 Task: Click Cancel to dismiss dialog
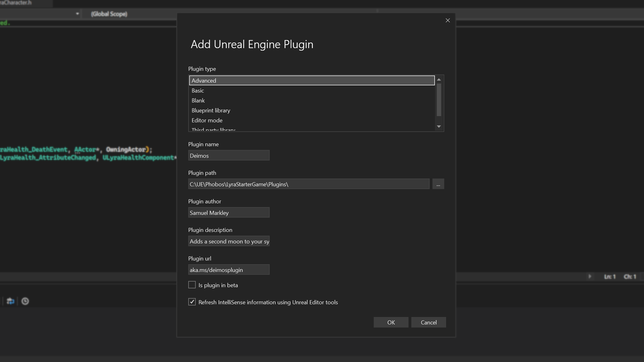(428, 322)
